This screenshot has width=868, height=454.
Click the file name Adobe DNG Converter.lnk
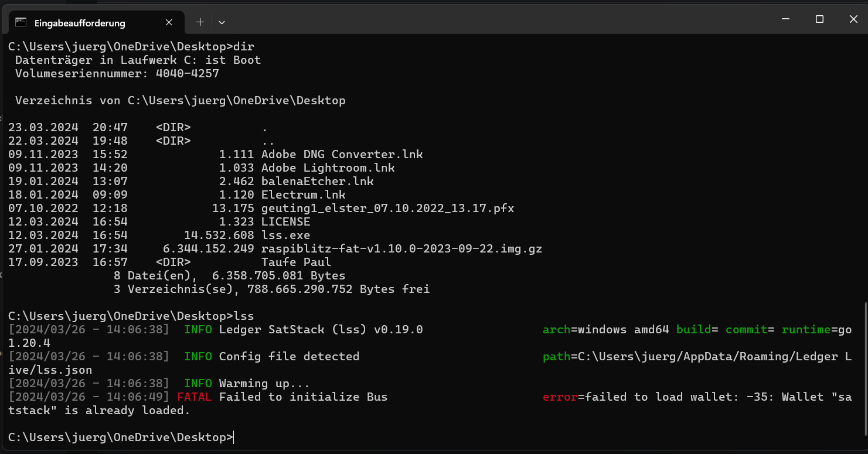click(342, 155)
